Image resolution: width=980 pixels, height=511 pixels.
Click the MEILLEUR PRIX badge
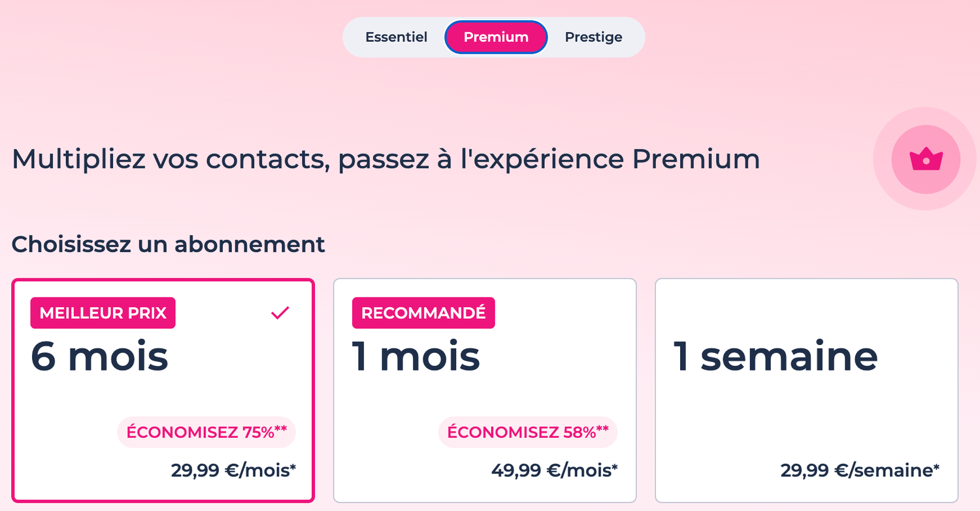pyautogui.click(x=102, y=312)
